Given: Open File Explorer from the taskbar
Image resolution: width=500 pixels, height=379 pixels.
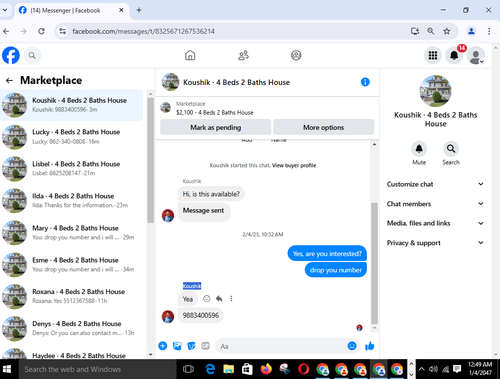Looking at the screenshot, I should (228, 369).
